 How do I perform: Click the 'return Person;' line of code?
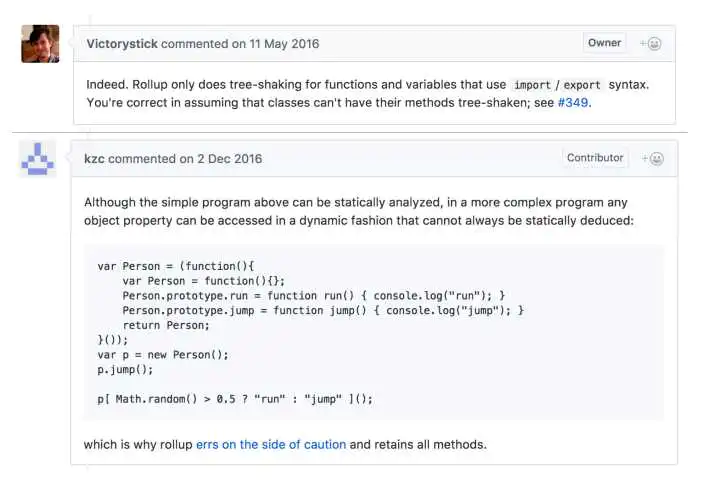(166, 325)
